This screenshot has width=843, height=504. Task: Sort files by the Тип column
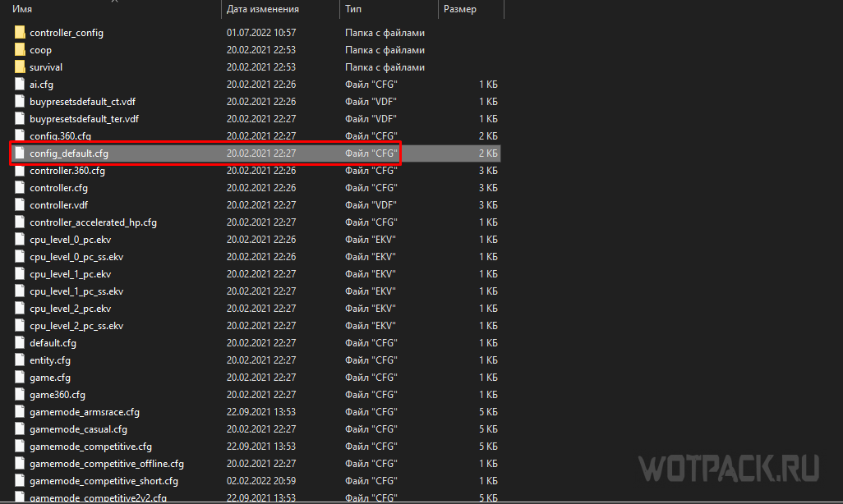(352, 9)
